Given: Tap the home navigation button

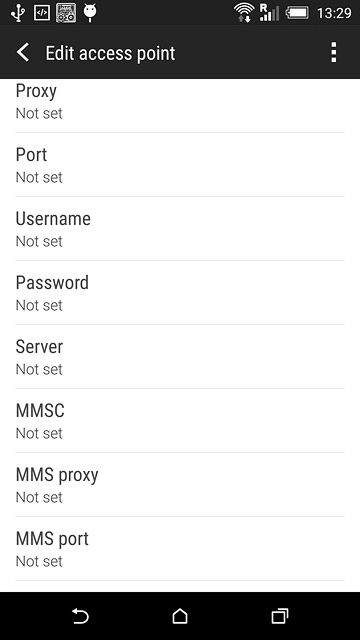Looking at the screenshot, I should [x=180, y=616].
